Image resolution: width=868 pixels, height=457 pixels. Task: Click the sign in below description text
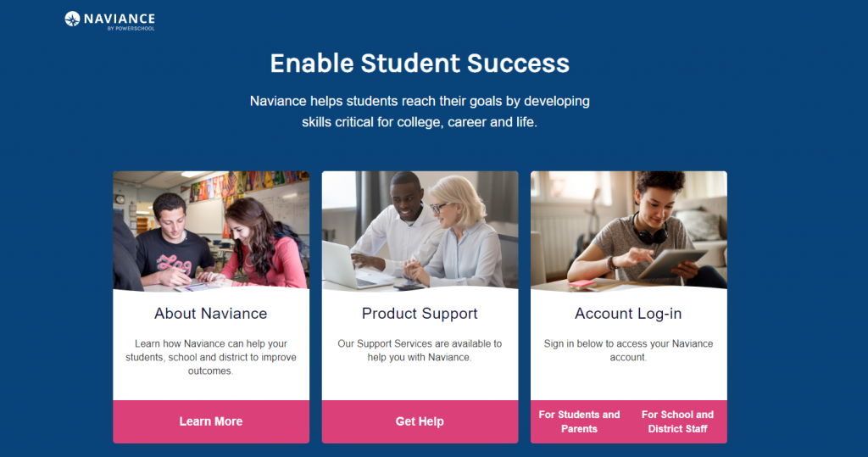pos(628,351)
